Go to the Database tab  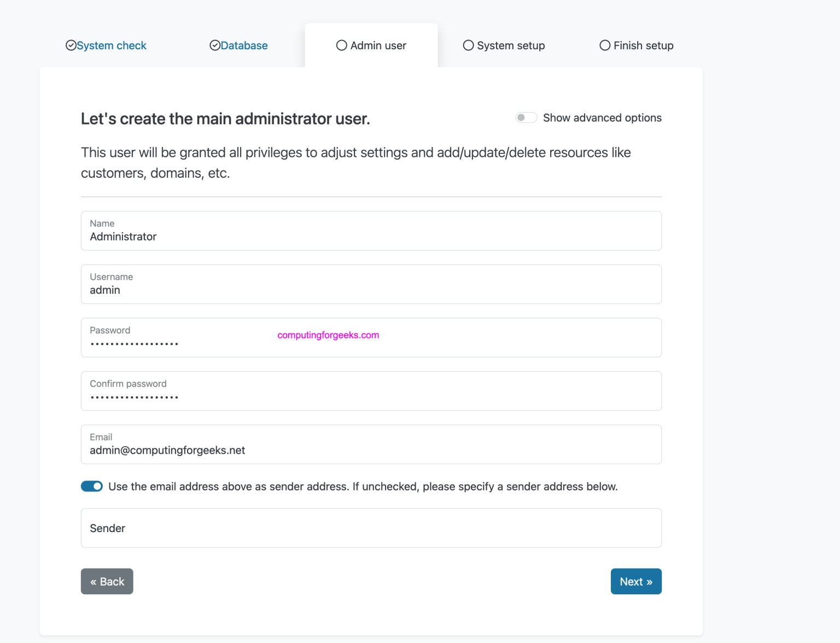(244, 45)
